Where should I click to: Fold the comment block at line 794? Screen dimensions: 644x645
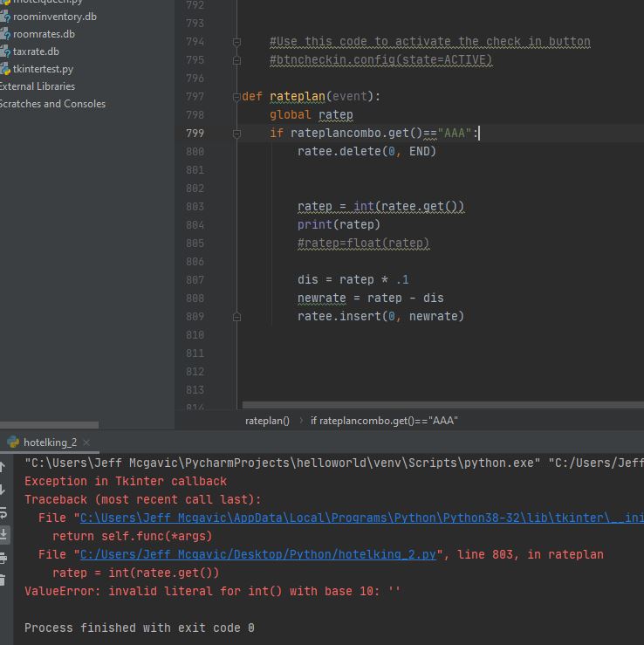coord(236,42)
